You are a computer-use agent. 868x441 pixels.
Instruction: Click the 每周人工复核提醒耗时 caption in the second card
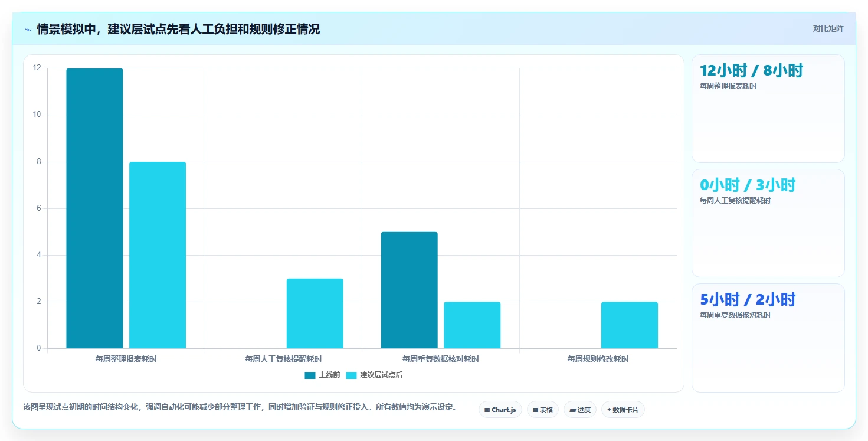735,201
